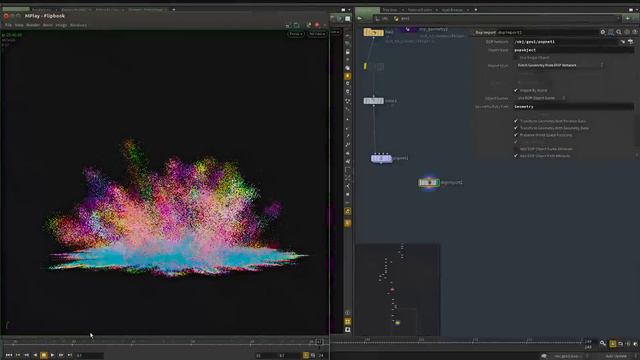Select the popnet1 node in network
640x360 pixels.
(382, 158)
